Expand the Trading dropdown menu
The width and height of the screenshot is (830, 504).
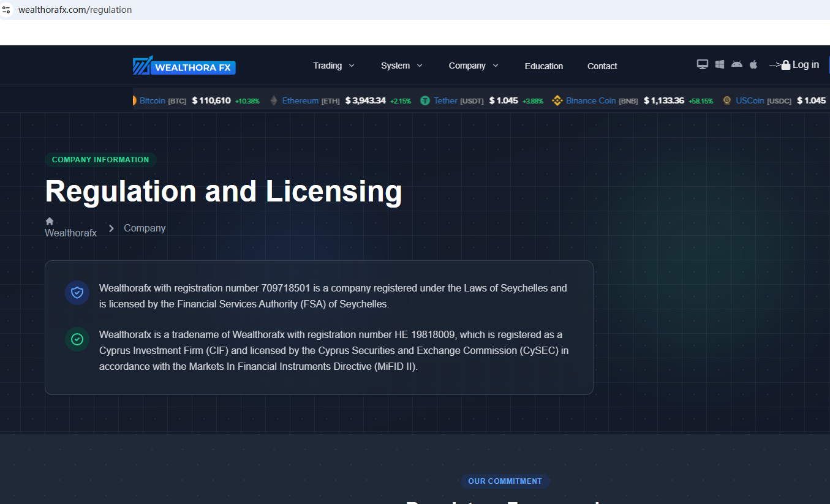333,66
